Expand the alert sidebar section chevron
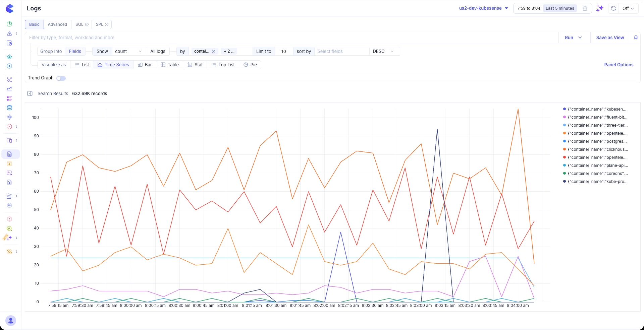 click(16, 34)
